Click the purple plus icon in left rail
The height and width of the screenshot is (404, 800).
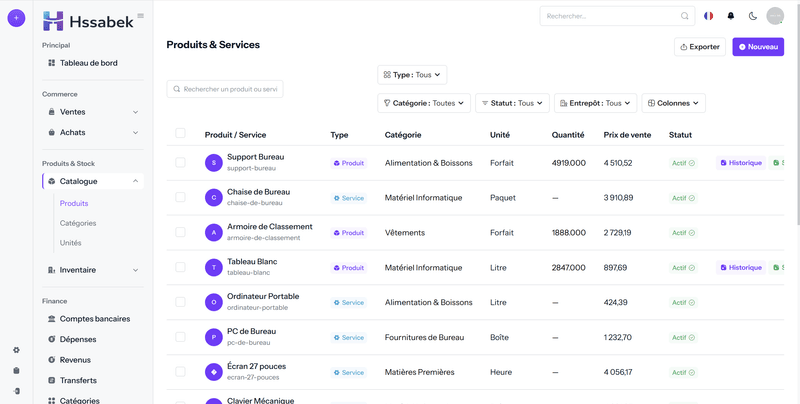[x=16, y=19]
